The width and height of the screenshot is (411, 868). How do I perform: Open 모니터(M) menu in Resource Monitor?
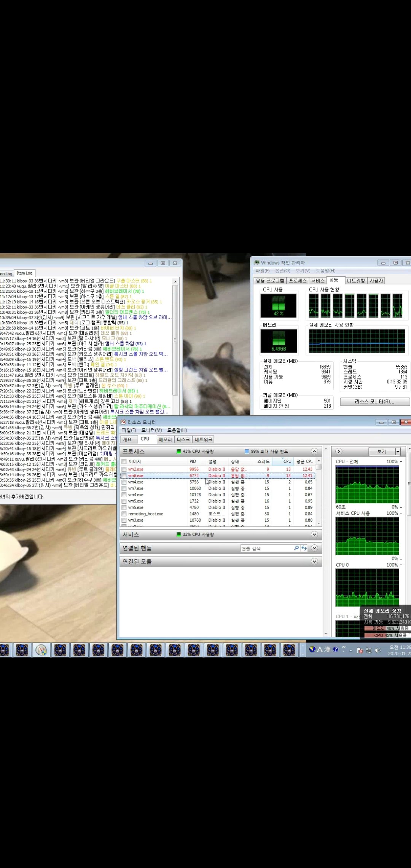152,430
